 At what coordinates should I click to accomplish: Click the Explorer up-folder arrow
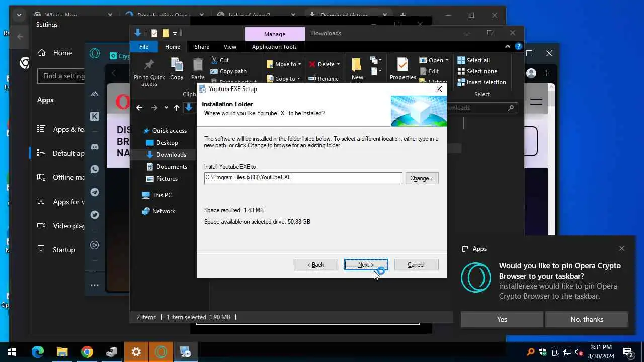[176, 108]
